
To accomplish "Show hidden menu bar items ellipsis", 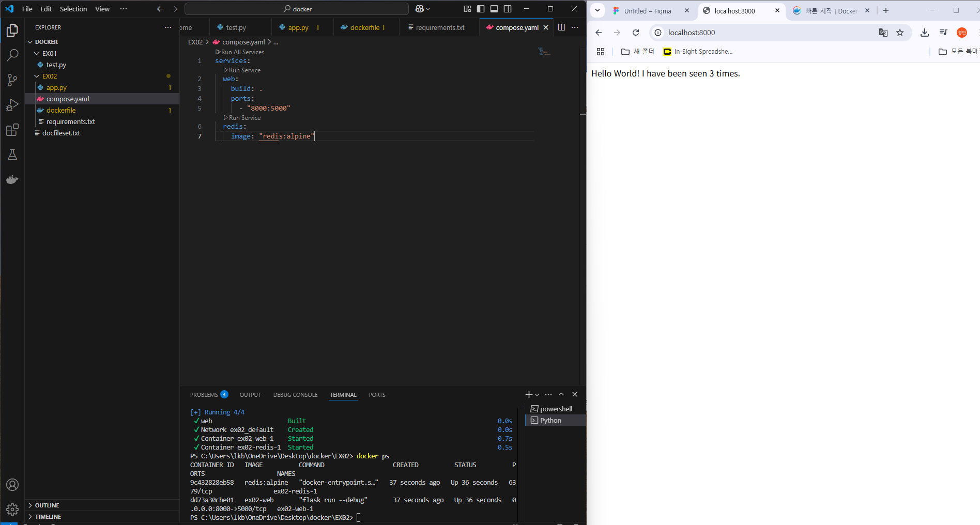I will tap(124, 9).
